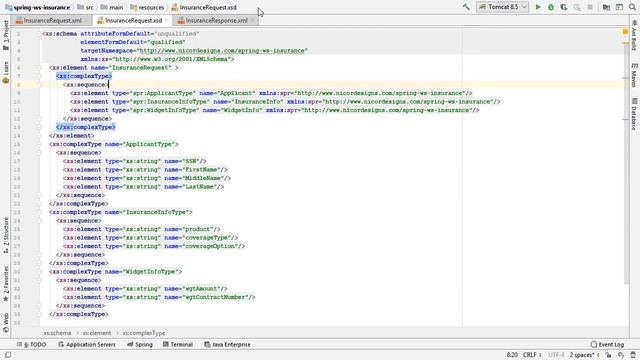Open the Database tool window
Screen dimensions: 640x360
[x=634, y=114]
